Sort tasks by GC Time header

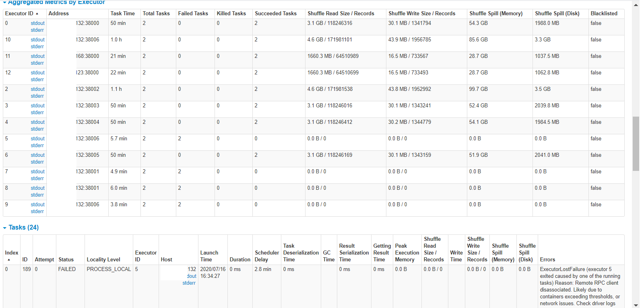329,256
